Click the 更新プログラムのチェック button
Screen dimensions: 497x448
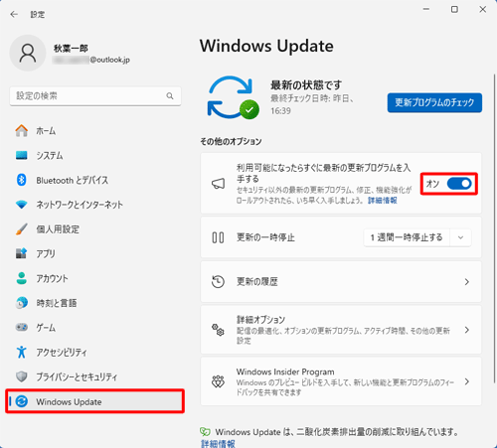click(434, 102)
